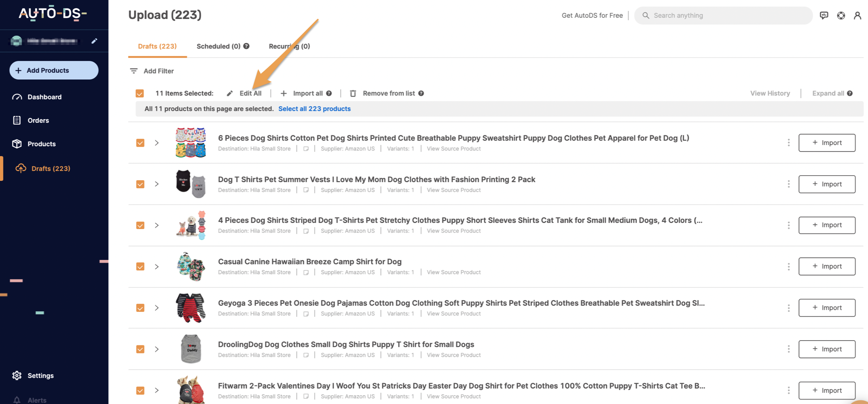Open the Geyoga Pet Onesie thumbnail
The height and width of the screenshot is (404, 868).
point(191,308)
